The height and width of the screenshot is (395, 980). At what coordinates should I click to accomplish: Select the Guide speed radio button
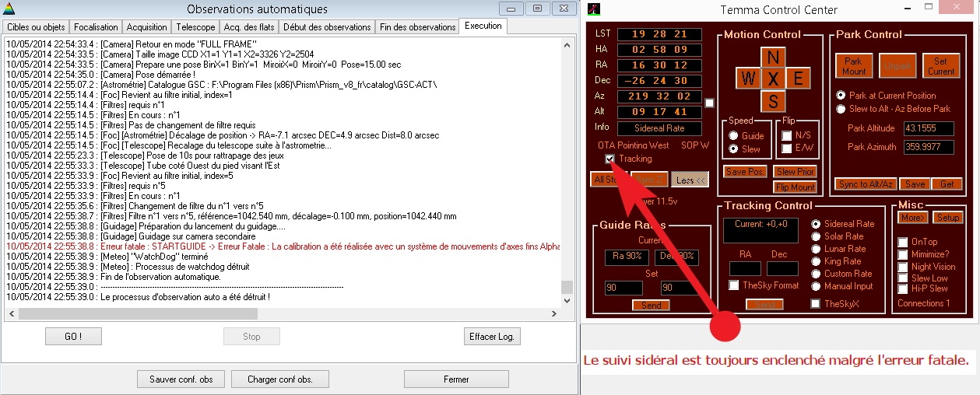732,135
